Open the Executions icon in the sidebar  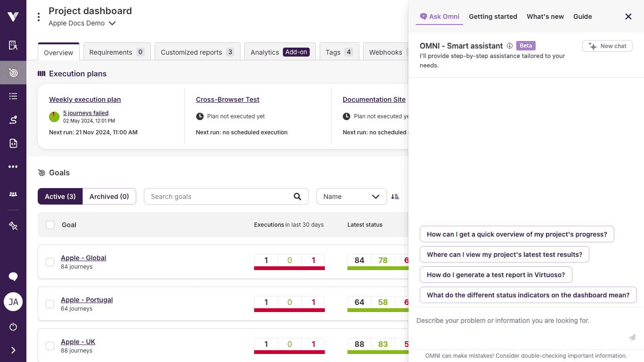13,120
